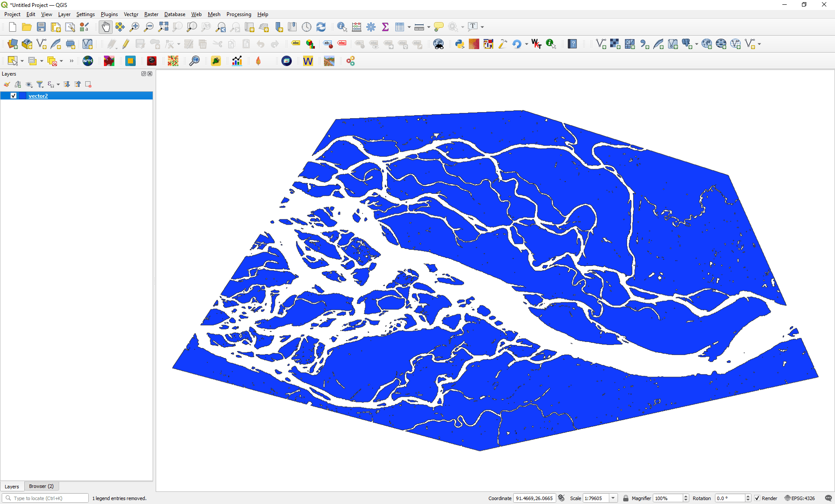Toggle vector2 layer visibility checkbox
This screenshot has width=835, height=504.
pyautogui.click(x=13, y=96)
